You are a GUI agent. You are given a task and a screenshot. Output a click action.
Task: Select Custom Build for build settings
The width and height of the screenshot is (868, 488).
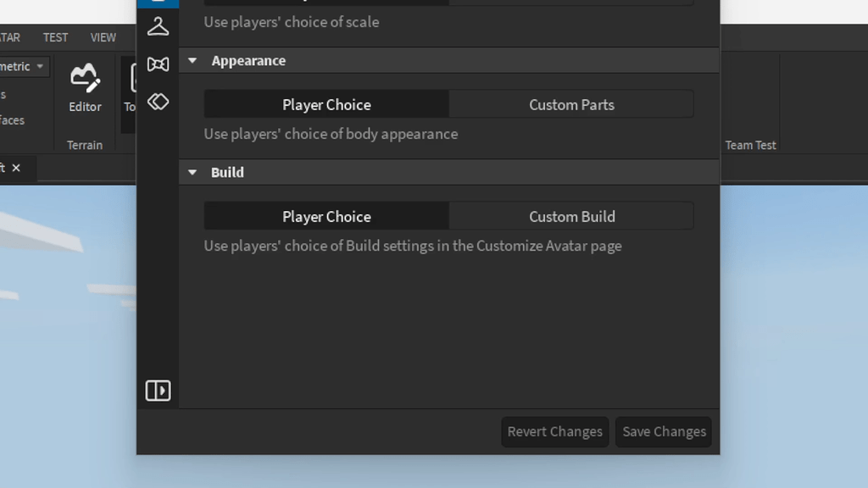click(x=570, y=216)
